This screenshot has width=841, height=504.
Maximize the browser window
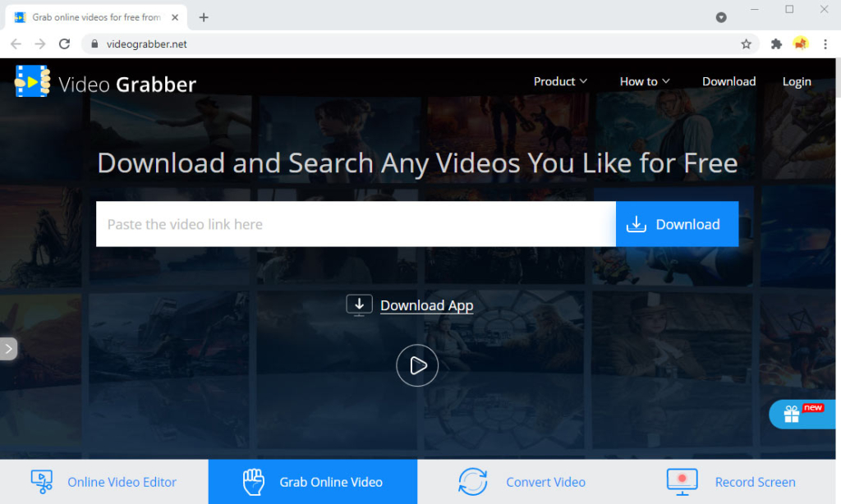(x=789, y=10)
